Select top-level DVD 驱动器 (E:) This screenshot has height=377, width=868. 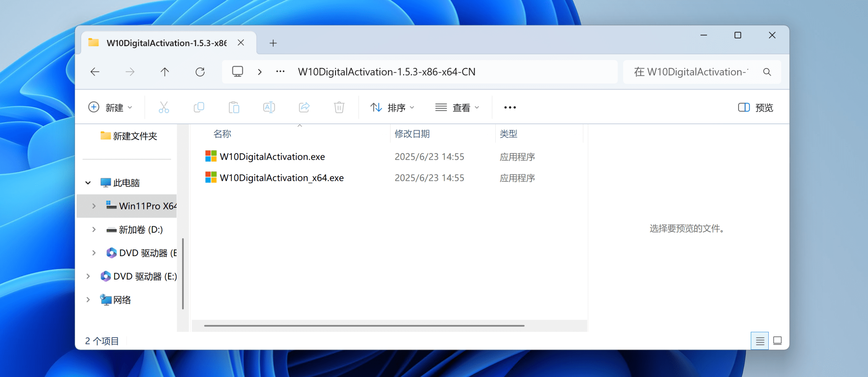coord(139,276)
